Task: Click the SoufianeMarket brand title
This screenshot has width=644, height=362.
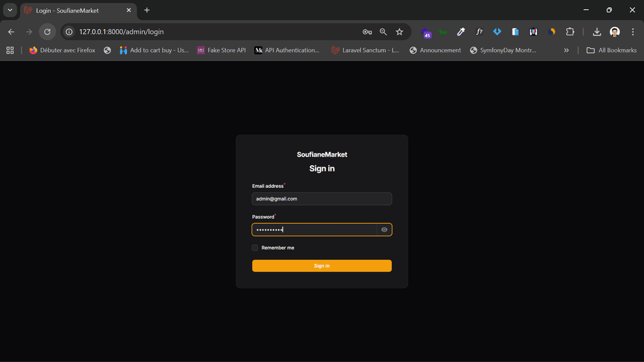Action: [322, 155]
